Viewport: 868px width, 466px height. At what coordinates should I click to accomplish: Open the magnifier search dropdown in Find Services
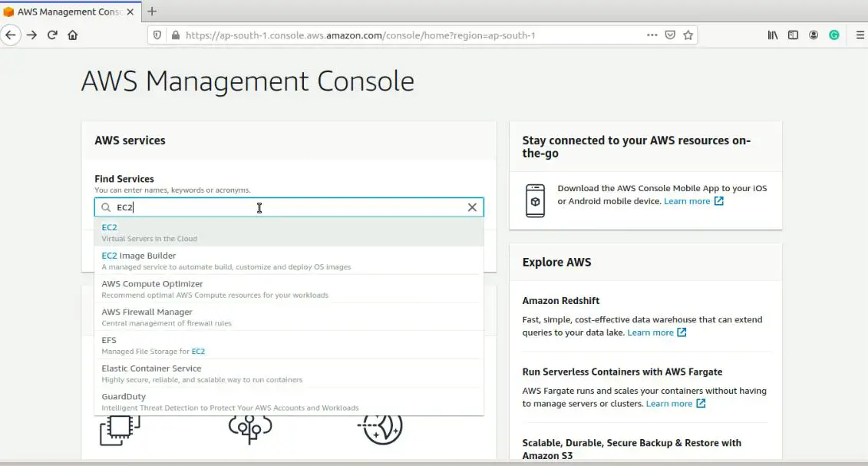click(x=106, y=207)
